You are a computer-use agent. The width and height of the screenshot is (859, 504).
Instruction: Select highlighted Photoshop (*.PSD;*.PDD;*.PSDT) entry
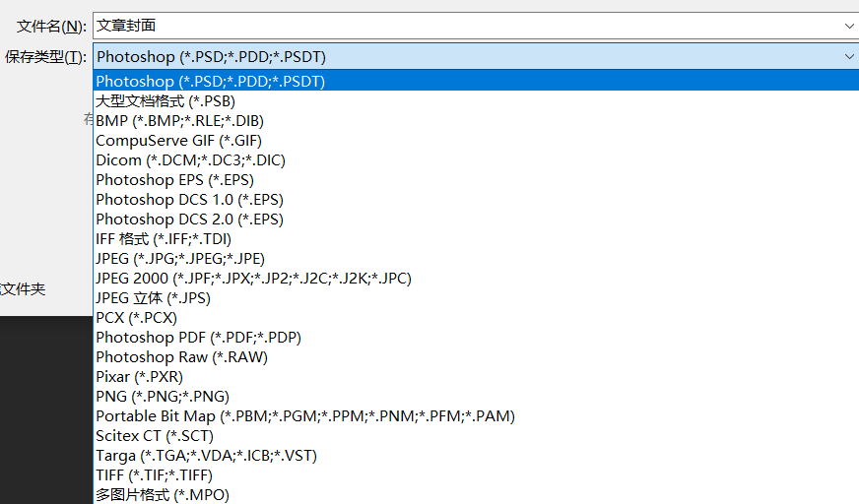pyautogui.click(x=476, y=81)
